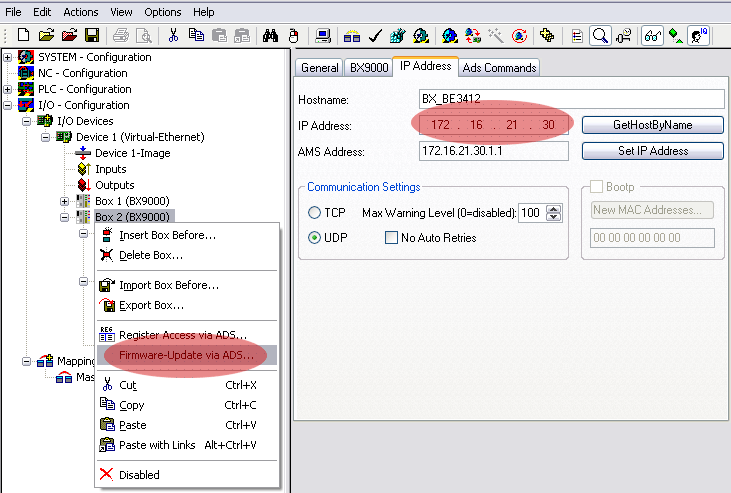Collapse I/O - Configuration node
This screenshot has height=493, width=731.
pos(7,105)
